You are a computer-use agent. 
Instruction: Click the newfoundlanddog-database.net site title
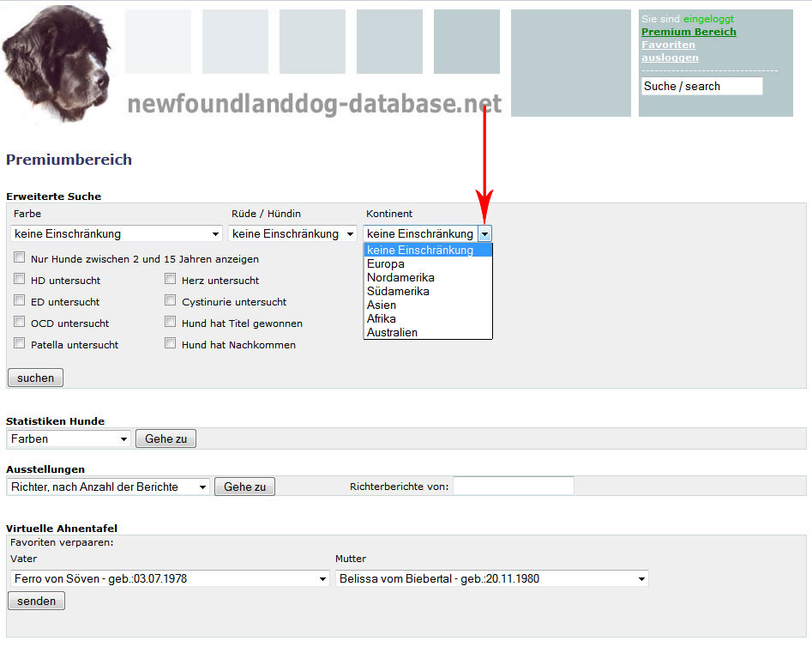coord(314,105)
